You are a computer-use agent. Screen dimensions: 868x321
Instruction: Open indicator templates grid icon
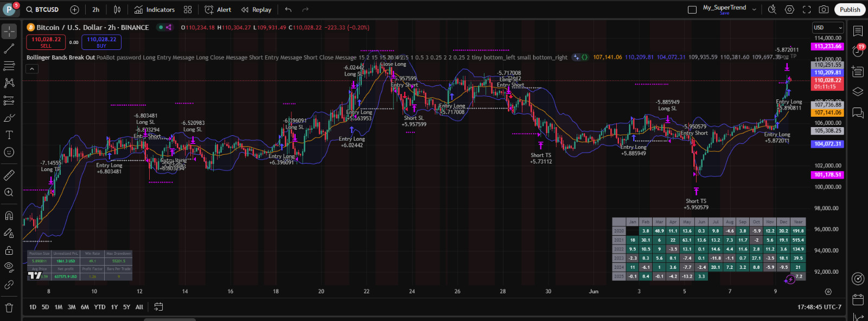coord(188,9)
